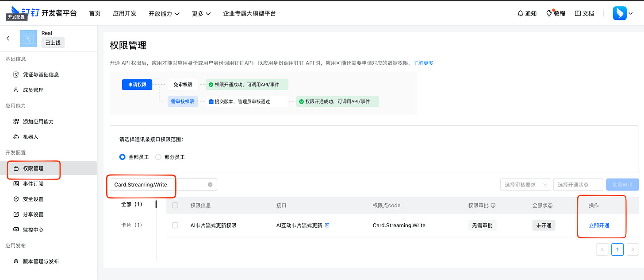Click the AI卡片流式更新权限 cell text
Screen dimensions: 644x280
[x=214, y=226]
